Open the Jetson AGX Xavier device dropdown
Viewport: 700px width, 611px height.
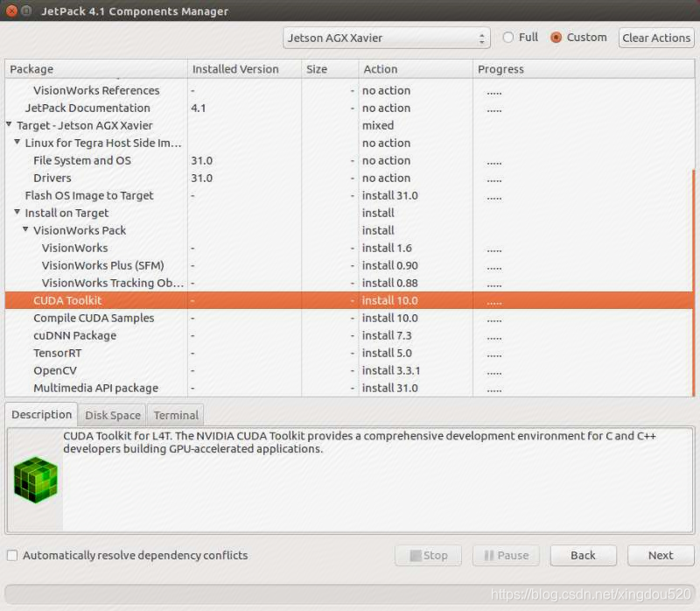(387, 38)
